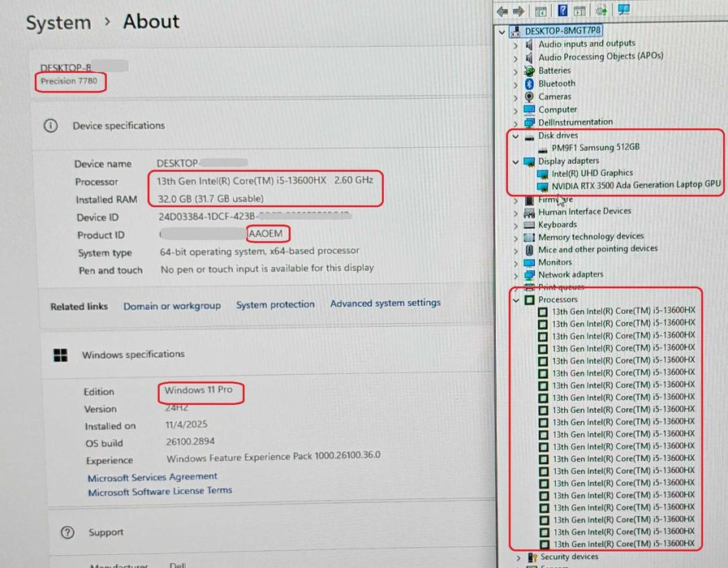The width and height of the screenshot is (728, 568).
Task: Select the Memory technology devices label
Action: 591,237
